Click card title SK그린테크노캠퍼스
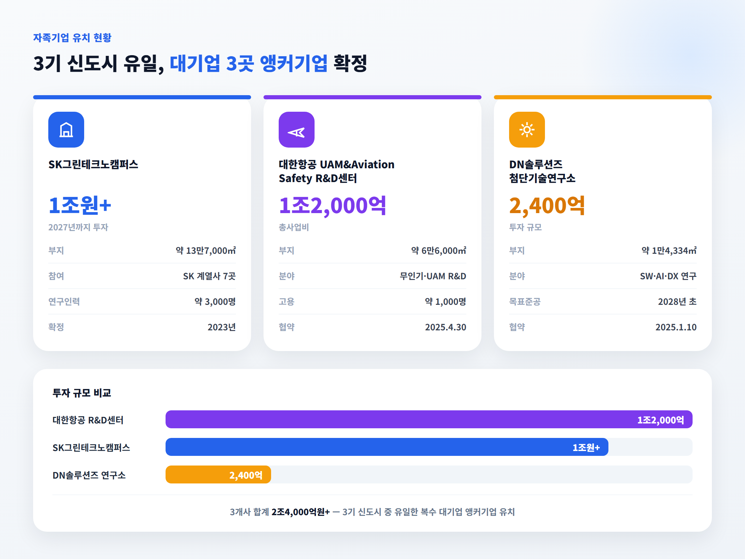Viewport: 745px width, 560px height. tap(93, 164)
